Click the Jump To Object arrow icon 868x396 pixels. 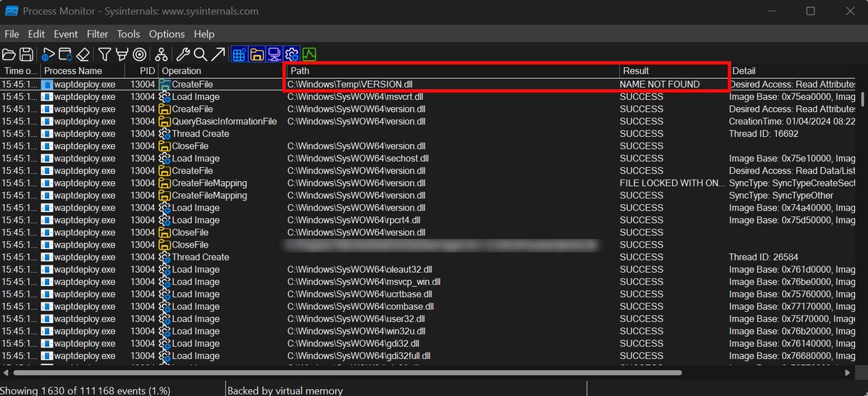tap(218, 54)
